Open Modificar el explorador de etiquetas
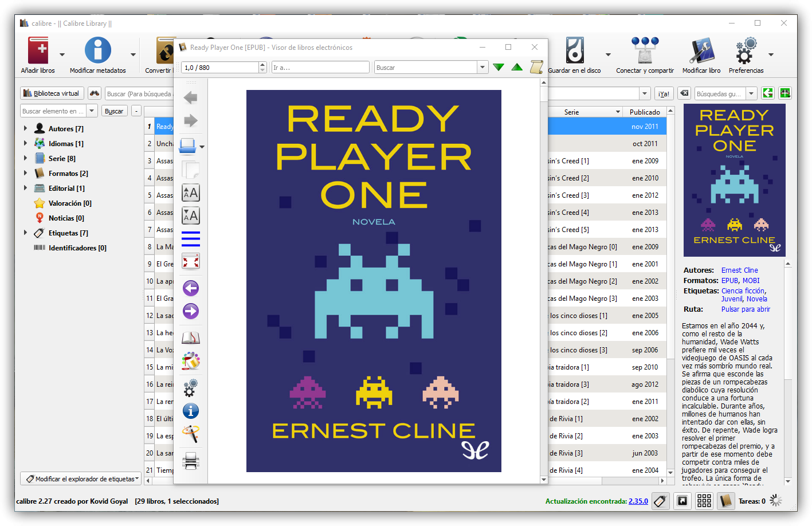The height and width of the screenshot is (526, 812). pyautogui.click(x=81, y=478)
